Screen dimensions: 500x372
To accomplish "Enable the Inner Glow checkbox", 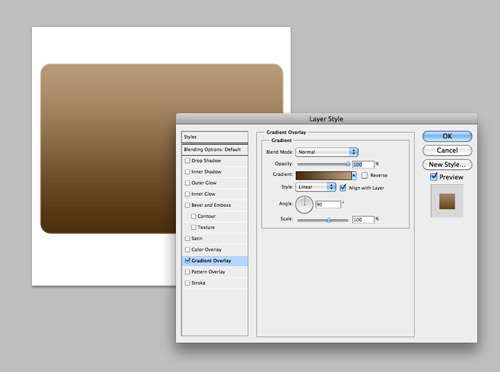I will pos(187,194).
